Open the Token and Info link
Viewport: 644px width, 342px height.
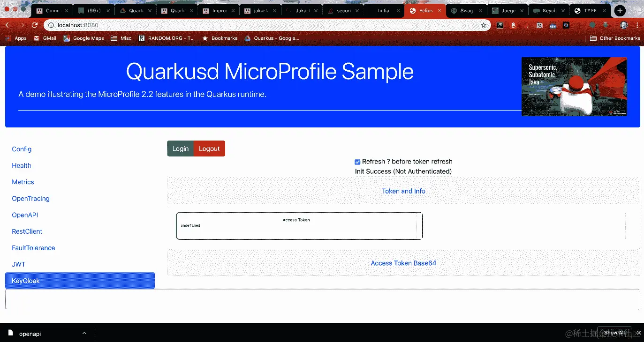[x=403, y=191]
